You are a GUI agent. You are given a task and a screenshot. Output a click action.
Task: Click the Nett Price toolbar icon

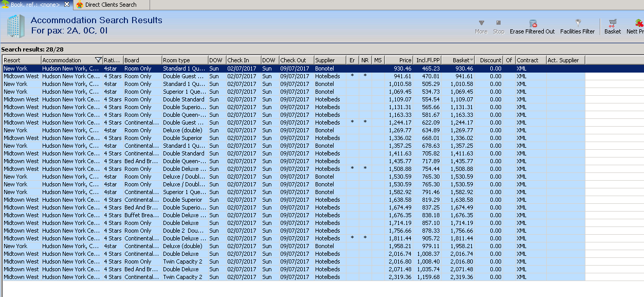pyautogui.click(x=639, y=23)
